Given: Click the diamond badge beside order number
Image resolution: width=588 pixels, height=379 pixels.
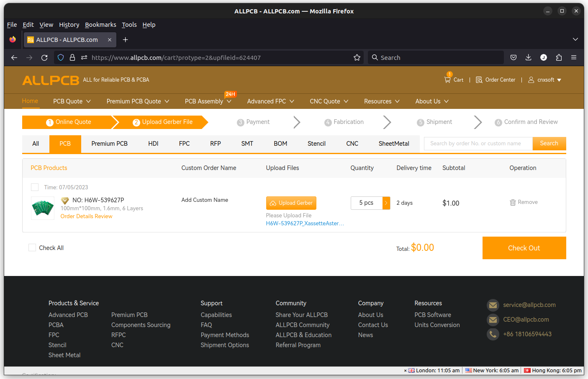Looking at the screenshot, I should coord(65,201).
